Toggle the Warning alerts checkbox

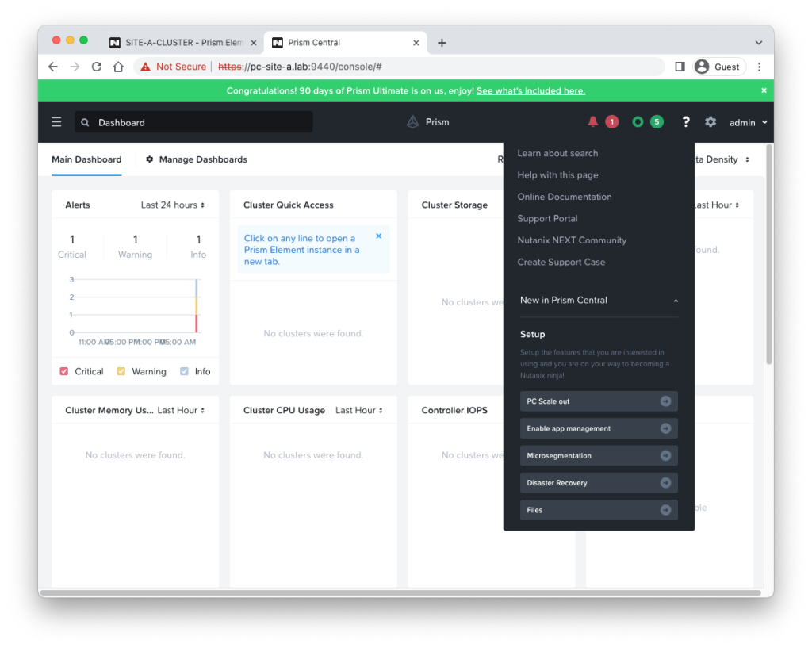(121, 371)
